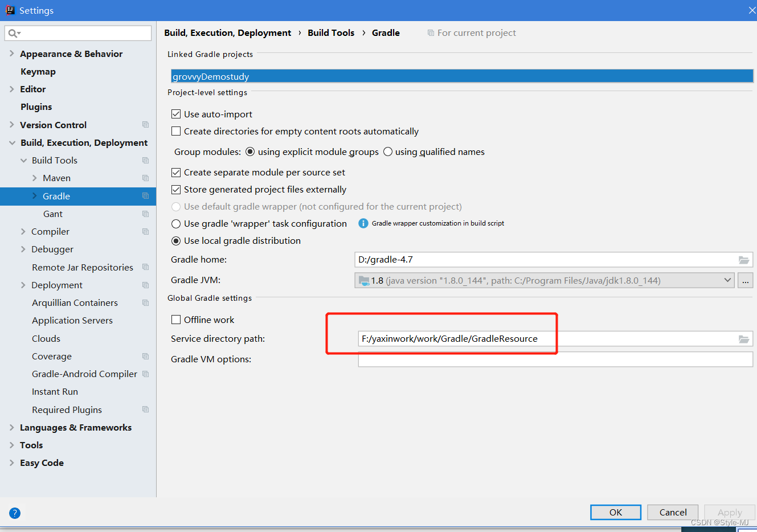Click the project-level icon beside Coverage
This screenshot has width=757, height=532.
(145, 356)
